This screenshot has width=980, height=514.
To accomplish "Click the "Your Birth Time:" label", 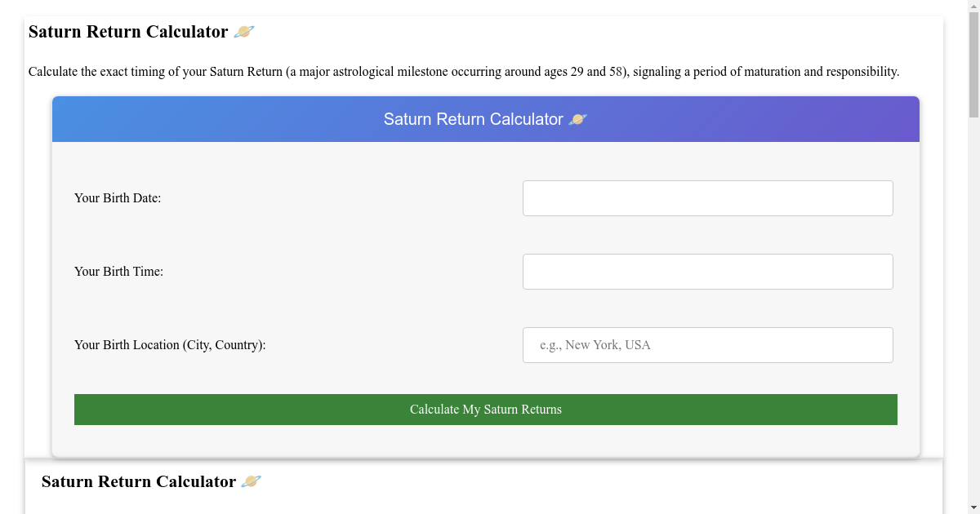I will pos(118,272).
